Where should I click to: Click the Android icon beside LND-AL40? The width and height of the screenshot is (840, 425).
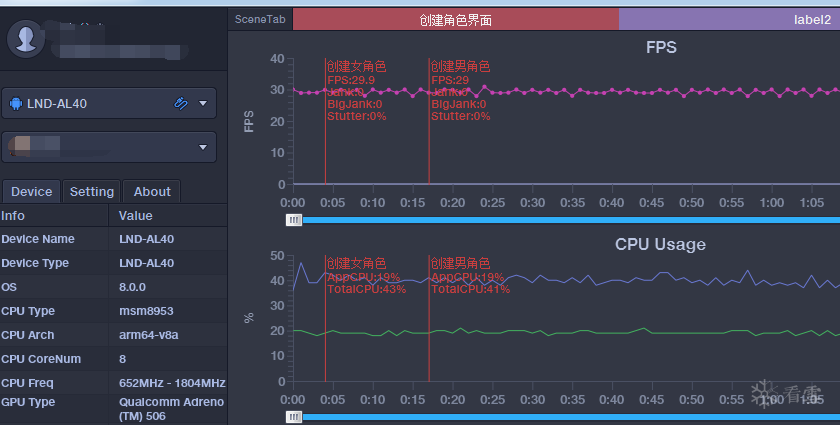(x=16, y=103)
